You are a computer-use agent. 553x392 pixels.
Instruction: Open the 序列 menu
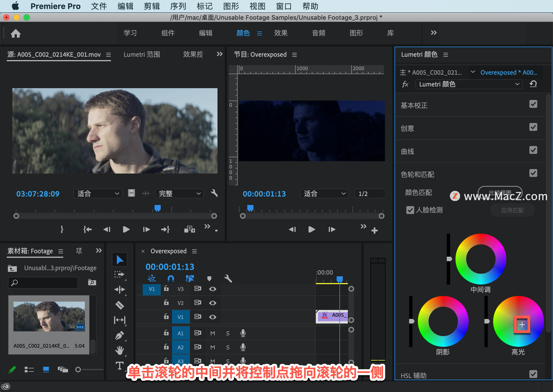178,6
